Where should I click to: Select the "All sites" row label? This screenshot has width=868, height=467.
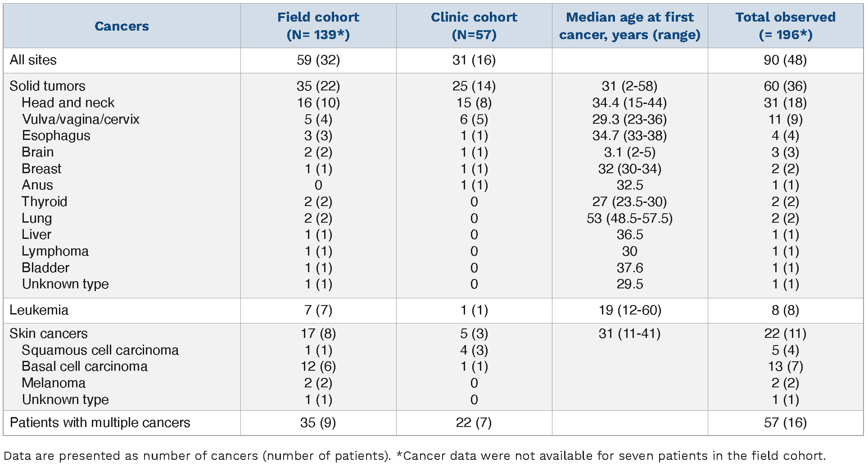point(33,60)
